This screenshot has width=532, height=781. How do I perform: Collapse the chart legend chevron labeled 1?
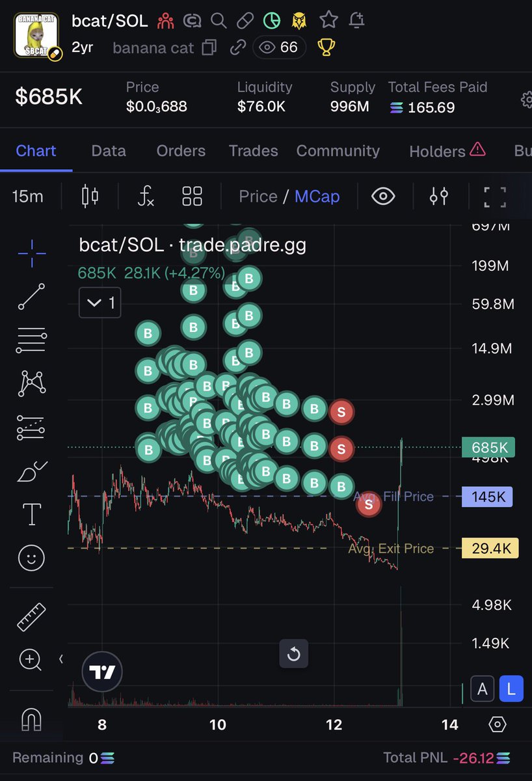coord(100,303)
